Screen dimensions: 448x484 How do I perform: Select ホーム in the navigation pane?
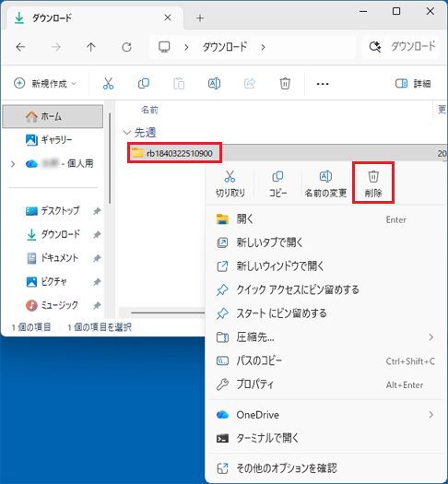[x=53, y=116]
